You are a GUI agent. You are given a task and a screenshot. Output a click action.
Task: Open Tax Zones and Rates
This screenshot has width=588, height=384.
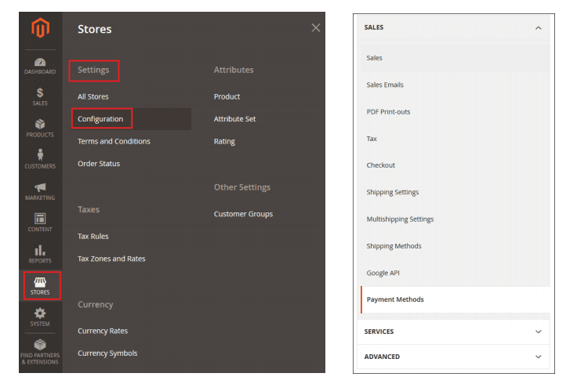pyautogui.click(x=111, y=259)
